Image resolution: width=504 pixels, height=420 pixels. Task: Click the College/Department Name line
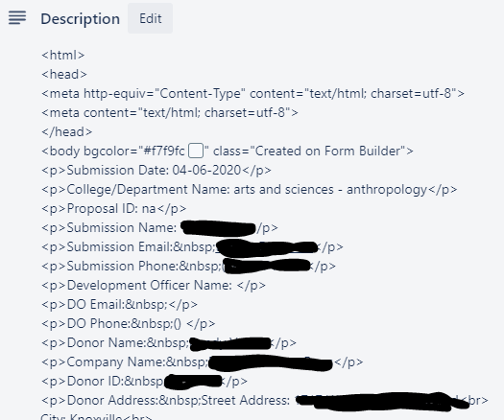point(249,190)
